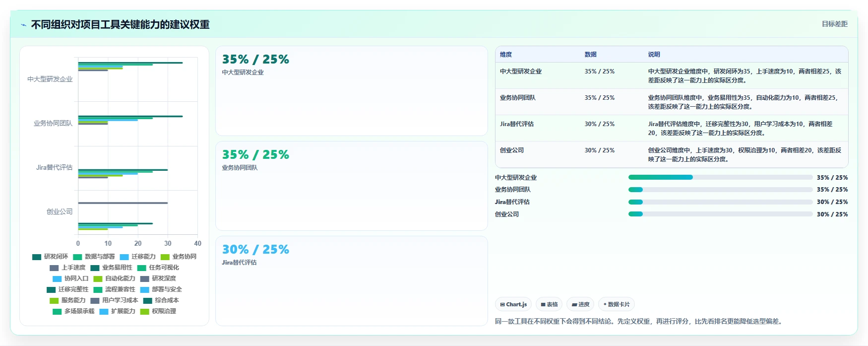Toggle the 业务协同 legend series
This screenshot has width=868, height=346.
coord(179,257)
